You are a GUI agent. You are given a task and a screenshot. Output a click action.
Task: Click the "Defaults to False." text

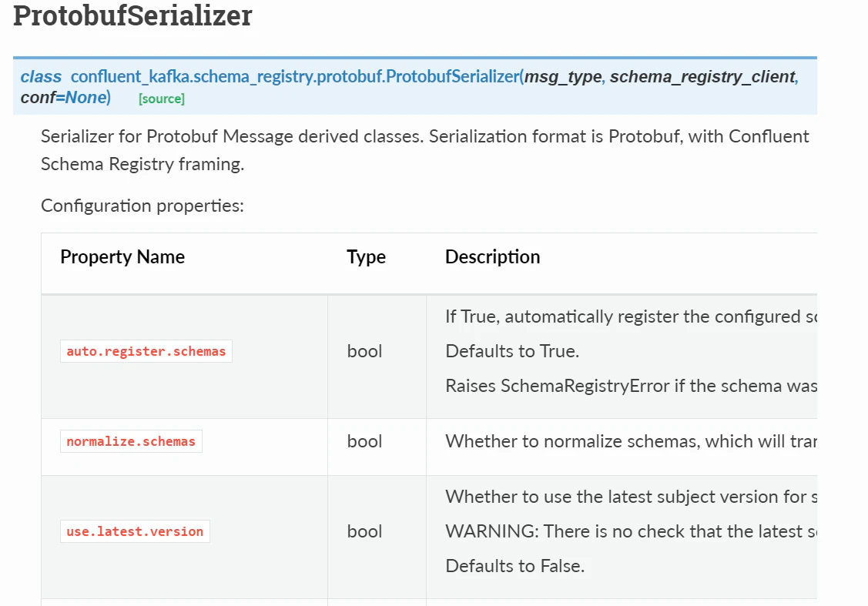point(514,566)
